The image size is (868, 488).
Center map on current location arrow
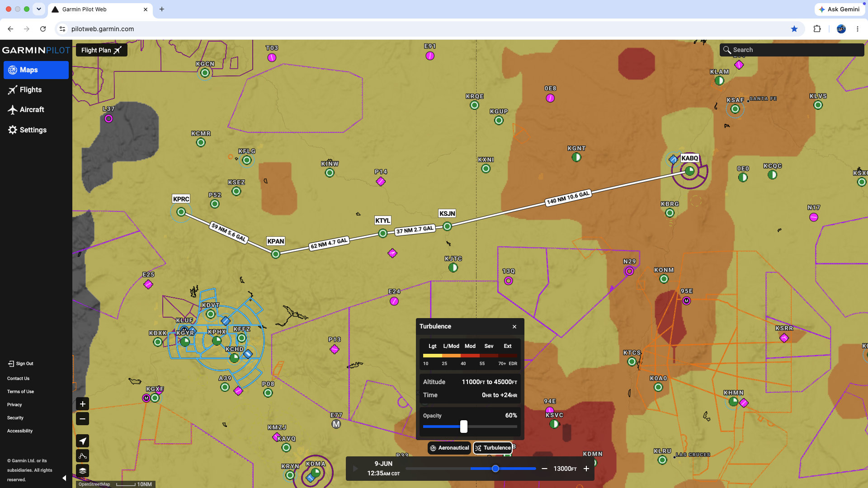(83, 441)
